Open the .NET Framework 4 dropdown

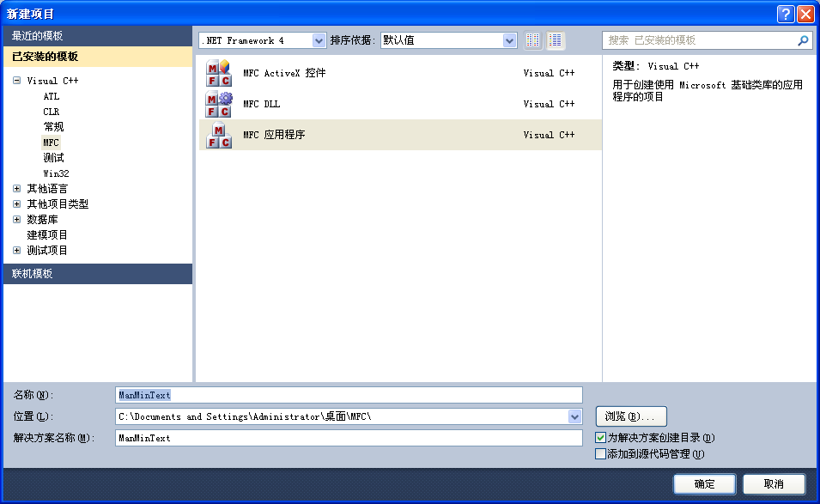[319, 40]
